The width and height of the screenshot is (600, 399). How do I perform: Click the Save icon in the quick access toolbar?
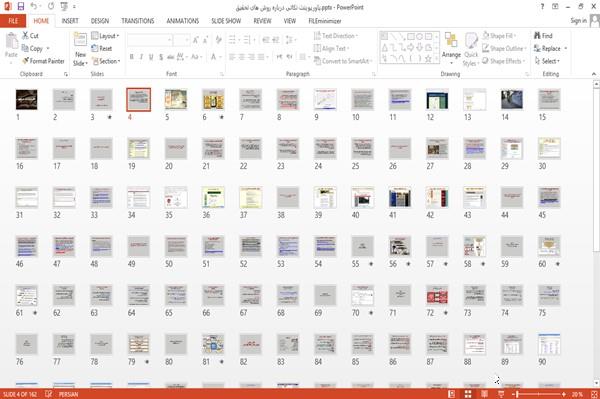click(21, 6)
